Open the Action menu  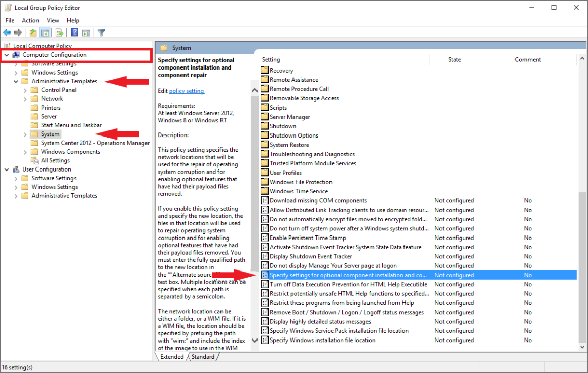point(30,20)
